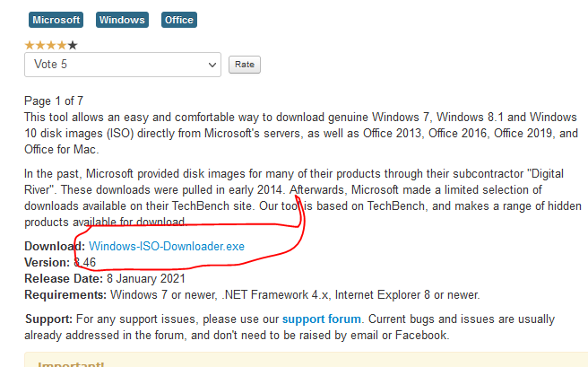Open the Microsoft tag
Image resolution: width=588 pixels, height=367 pixels.
tap(56, 20)
